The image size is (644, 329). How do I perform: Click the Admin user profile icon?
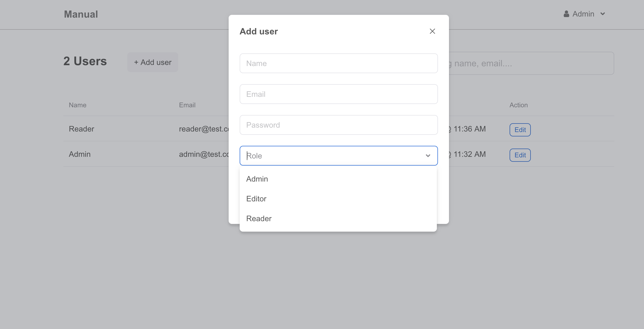point(566,14)
